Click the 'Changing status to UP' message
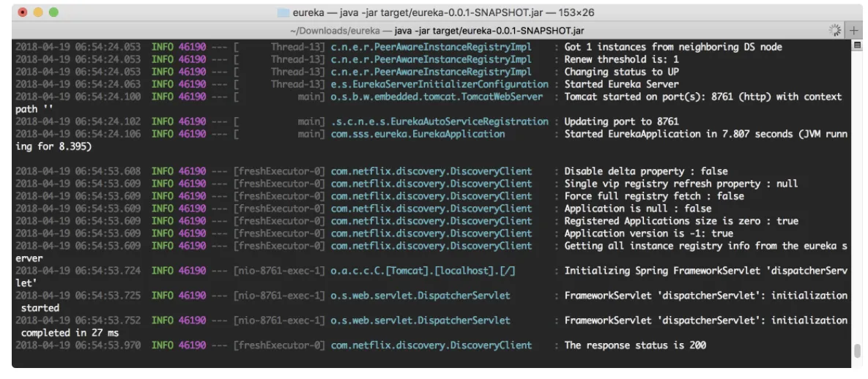 [x=621, y=72]
